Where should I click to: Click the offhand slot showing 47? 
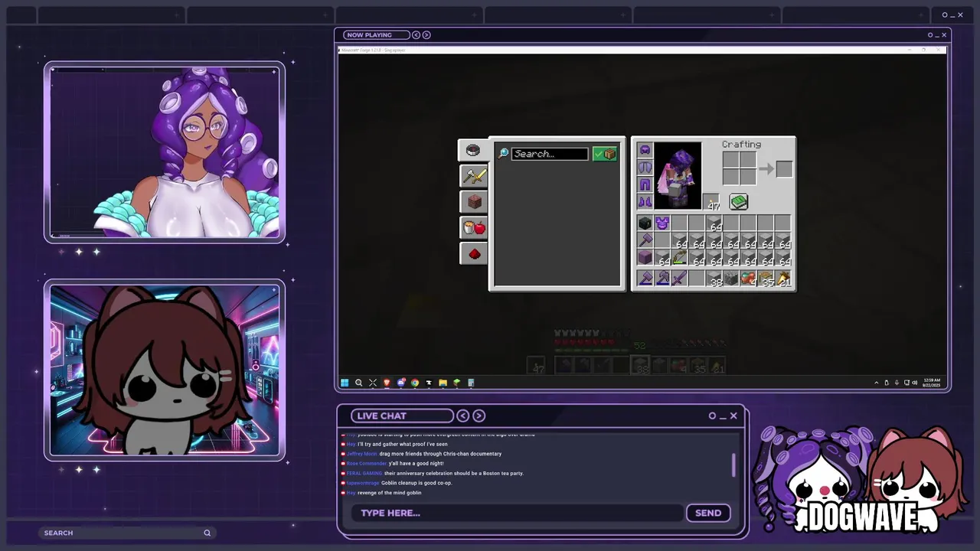712,202
